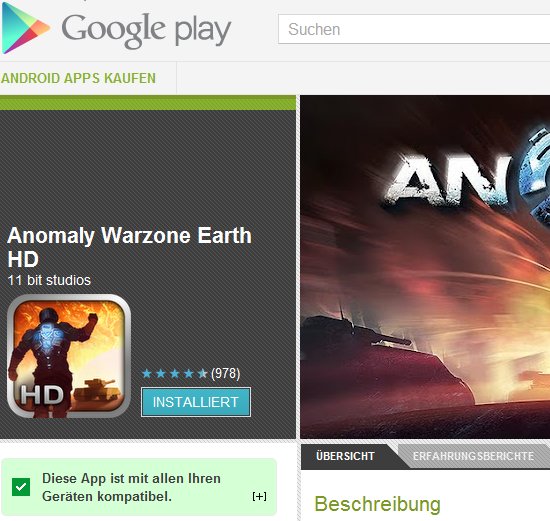Open the ERFAHRUNGSBERICHTE tab

473,456
